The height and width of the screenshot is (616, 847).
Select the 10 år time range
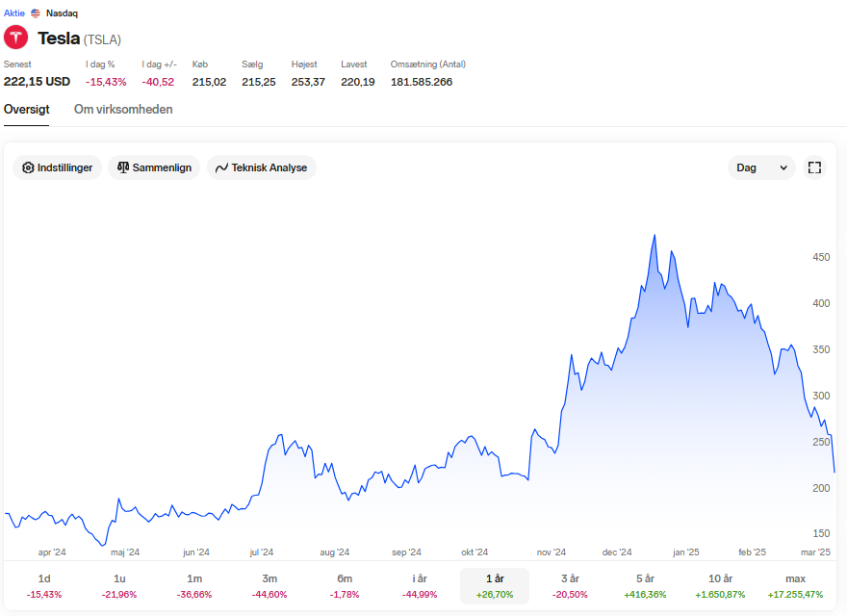(720, 586)
